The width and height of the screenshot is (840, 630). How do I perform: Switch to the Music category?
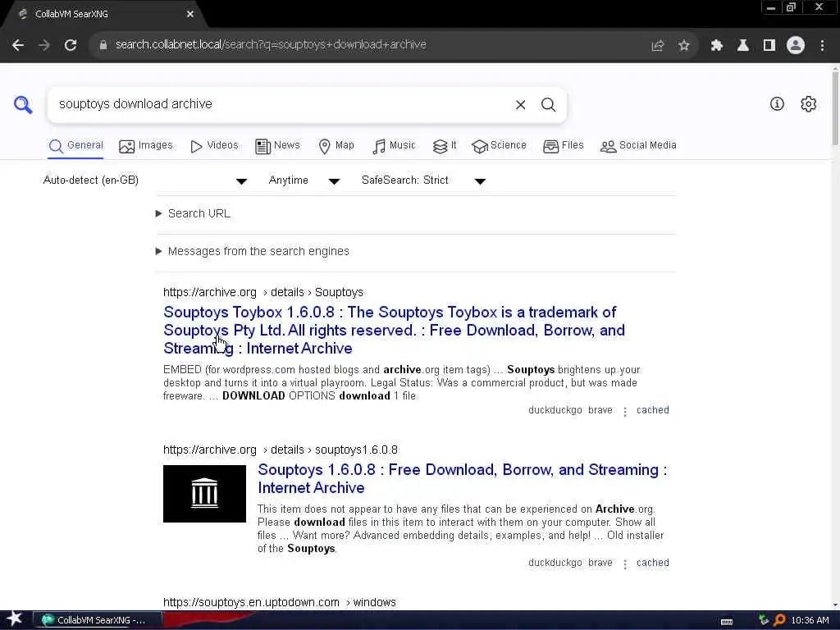(x=394, y=146)
